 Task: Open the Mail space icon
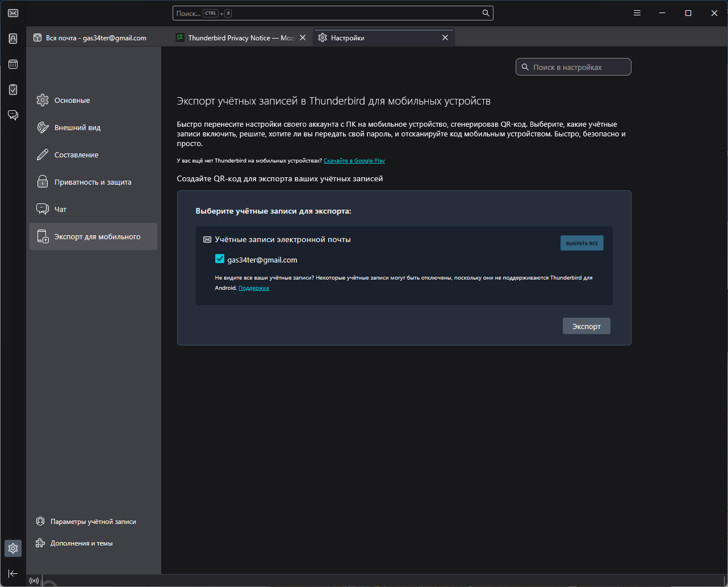coord(13,14)
